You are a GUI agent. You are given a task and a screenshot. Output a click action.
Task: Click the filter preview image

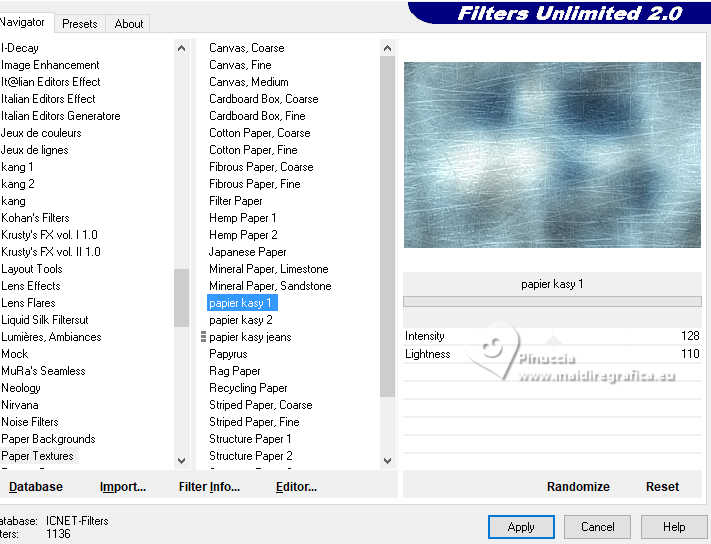(x=552, y=155)
